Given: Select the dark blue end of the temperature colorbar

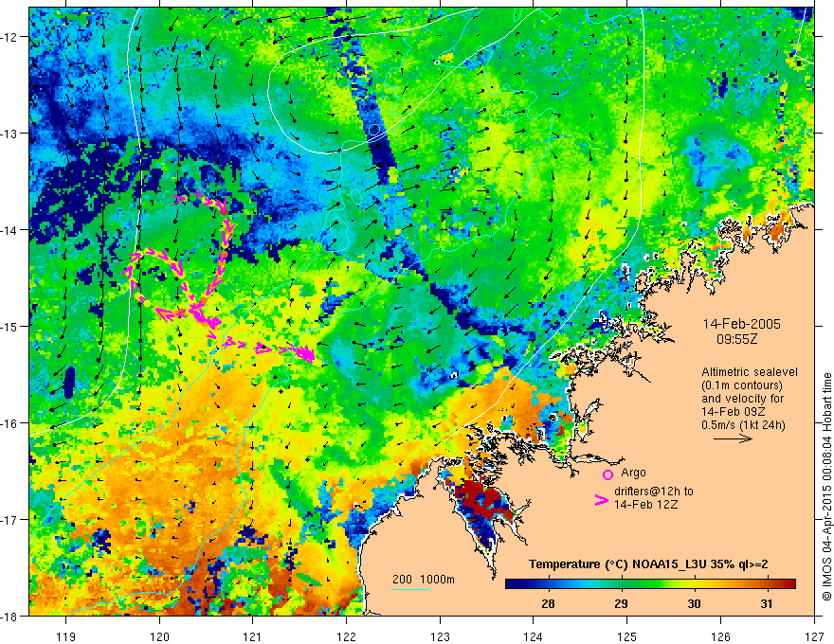Looking at the screenshot, I should point(513,584).
